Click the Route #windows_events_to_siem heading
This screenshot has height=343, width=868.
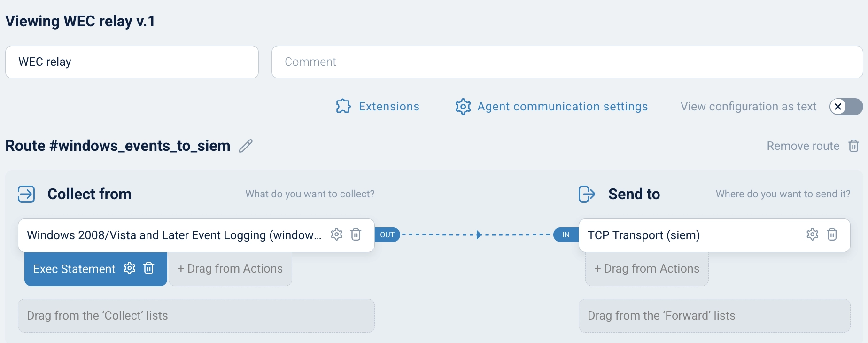click(118, 146)
